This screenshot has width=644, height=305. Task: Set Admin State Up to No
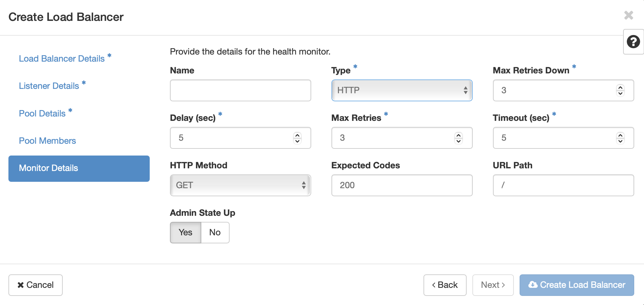215,232
